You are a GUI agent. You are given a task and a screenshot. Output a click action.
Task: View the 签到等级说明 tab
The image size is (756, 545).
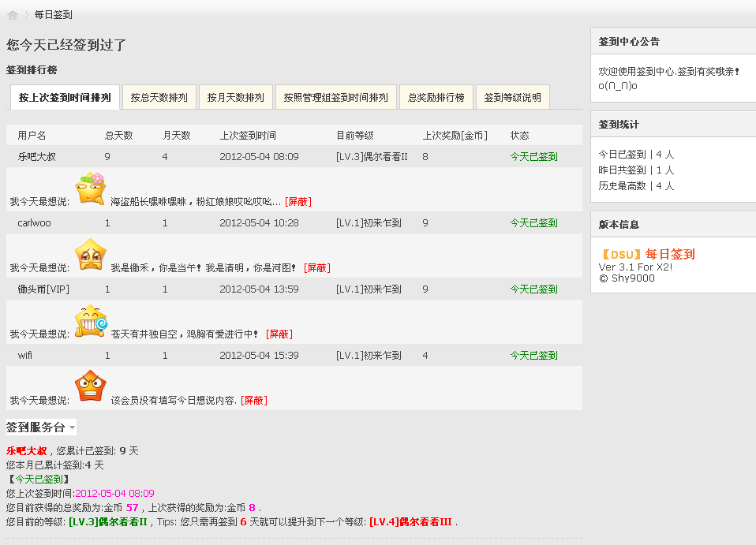511,97
